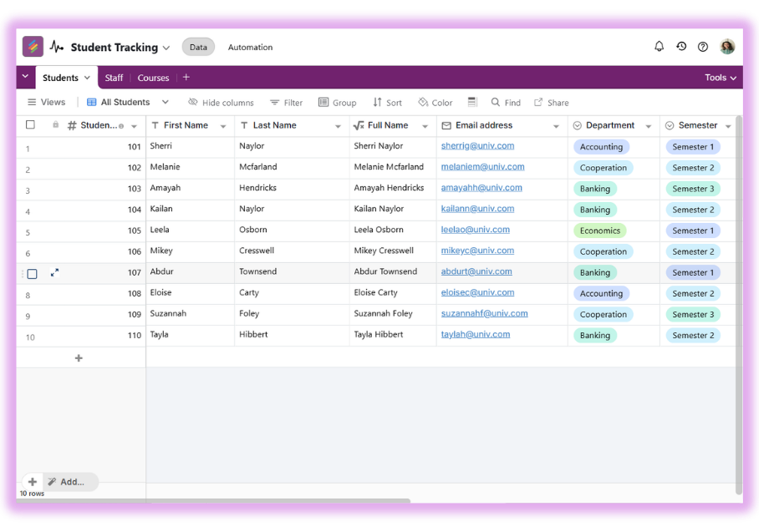Toggle the select-all checkbox in header
The width and height of the screenshot is (759, 532).
pyautogui.click(x=31, y=125)
